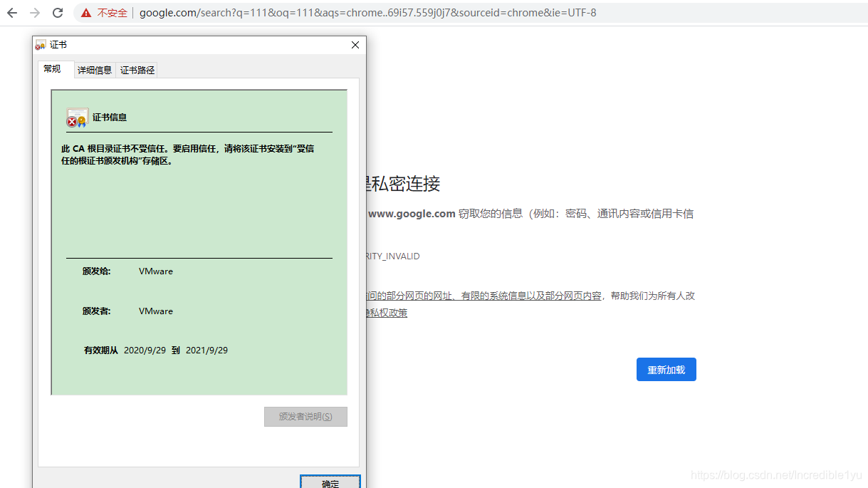Reload the page with refresh icon
Viewport: 868px width, 488px height.
pyautogui.click(x=58, y=13)
